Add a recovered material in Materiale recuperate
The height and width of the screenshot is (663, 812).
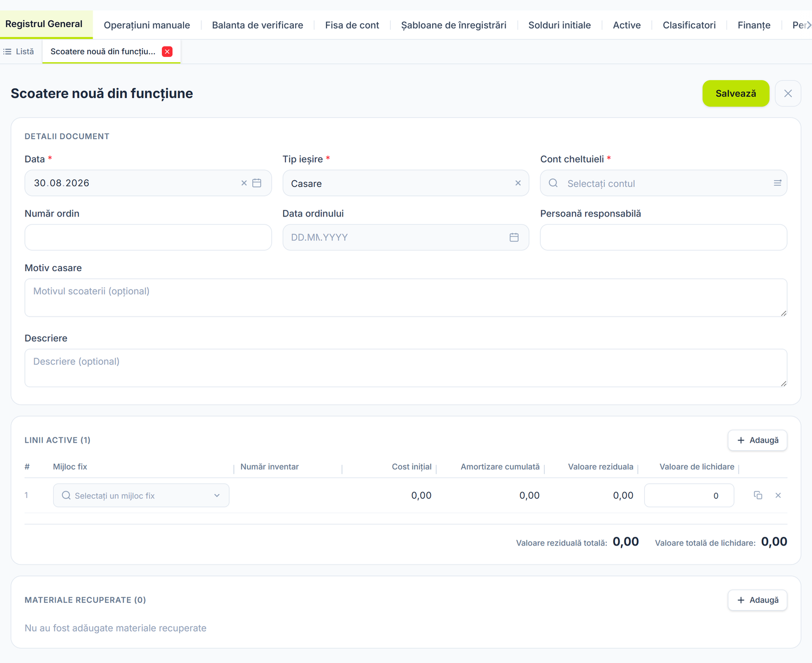coord(757,600)
